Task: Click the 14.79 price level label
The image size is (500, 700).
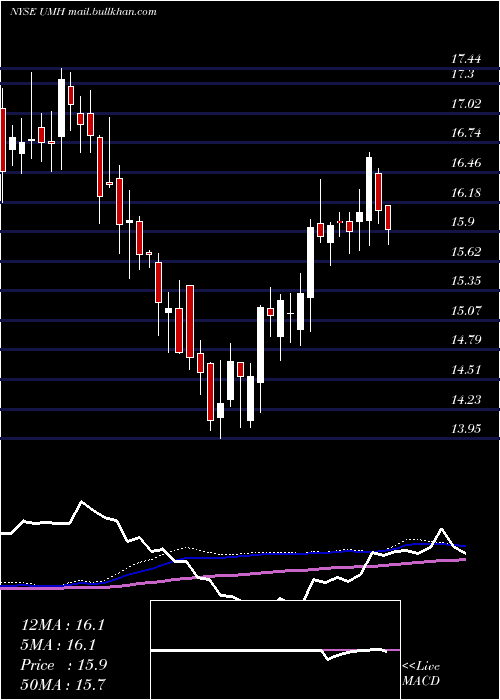Action: click(x=466, y=340)
